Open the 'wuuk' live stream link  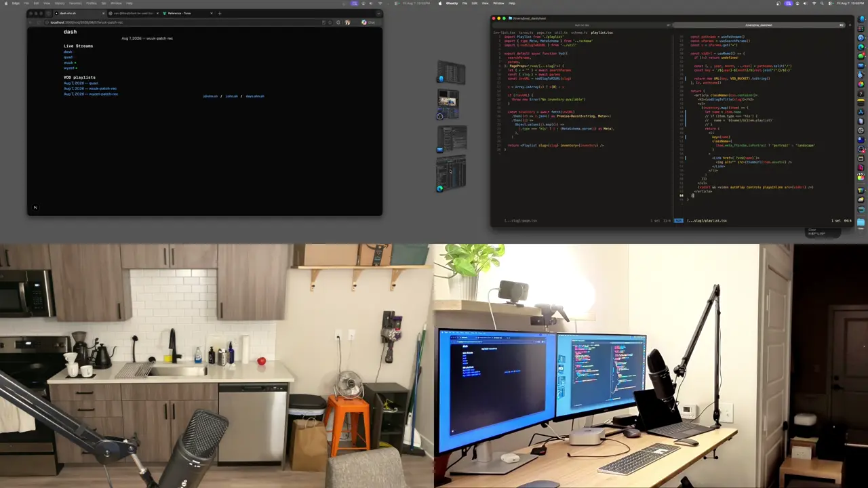[69, 62]
